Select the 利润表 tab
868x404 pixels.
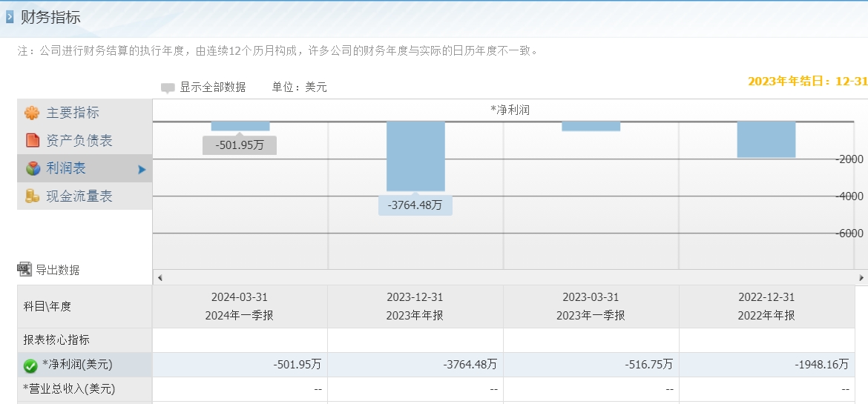tap(85, 168)
